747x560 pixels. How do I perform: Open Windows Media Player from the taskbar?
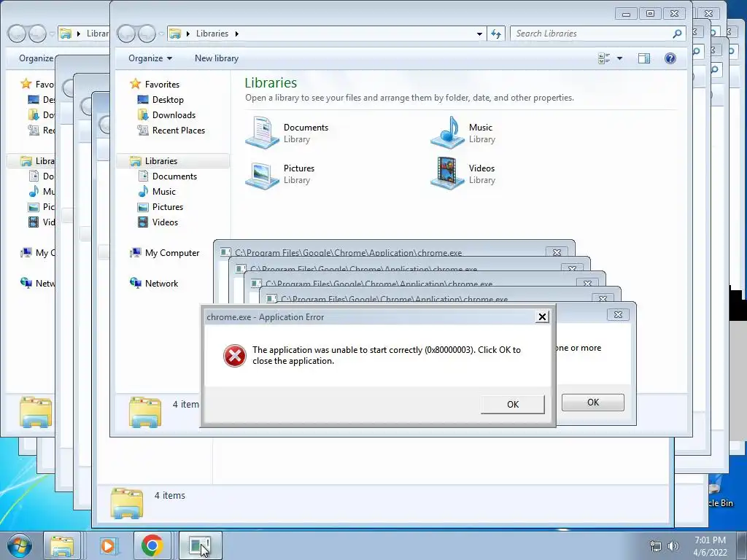pos(107,545)
